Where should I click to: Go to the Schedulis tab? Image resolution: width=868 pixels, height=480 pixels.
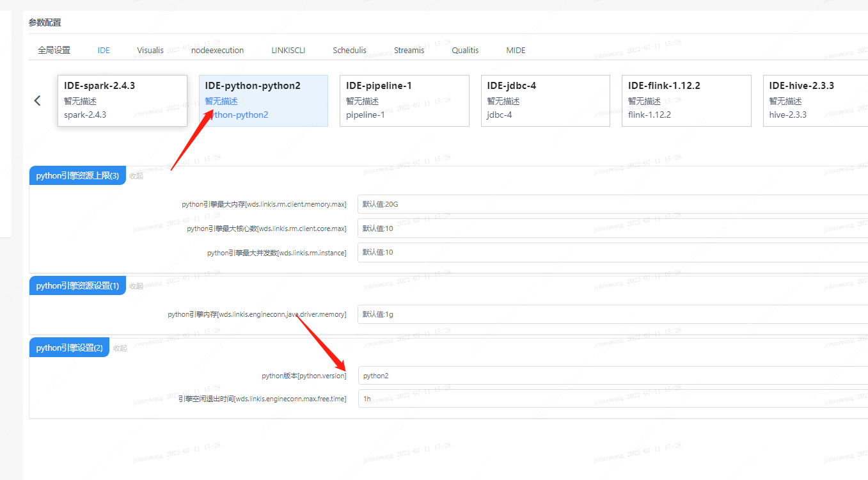(x=349, y=50)
